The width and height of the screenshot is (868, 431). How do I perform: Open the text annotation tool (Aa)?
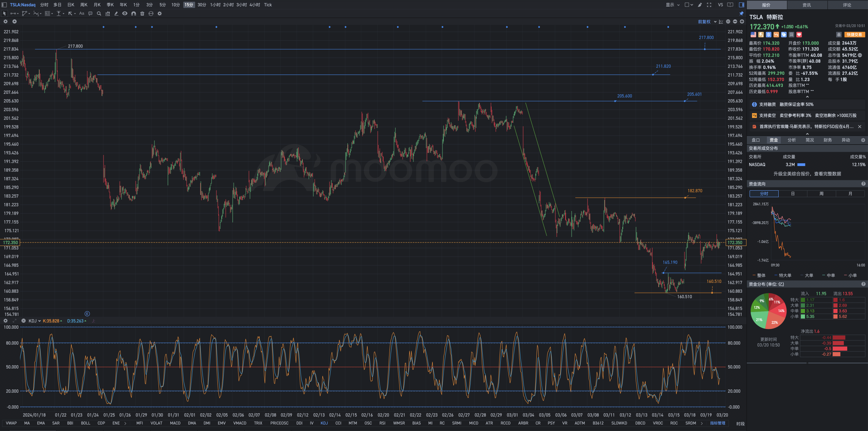pyautogui.click(x=82, y=13)
